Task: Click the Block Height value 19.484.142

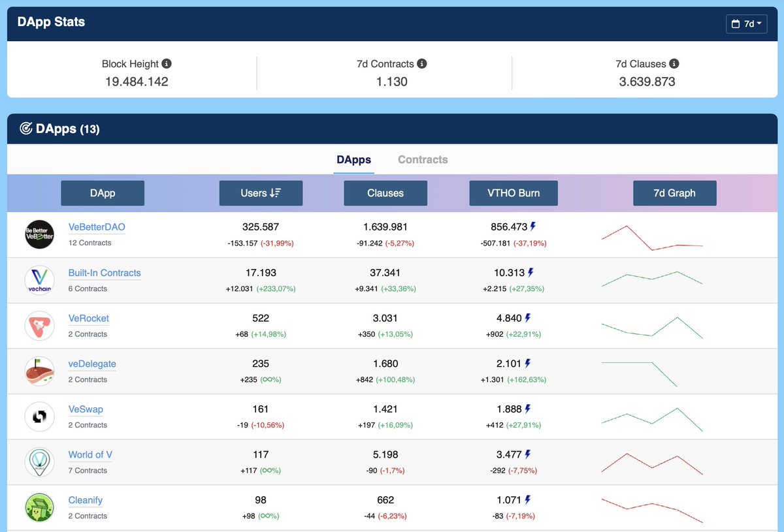Action: pos(137,82)
